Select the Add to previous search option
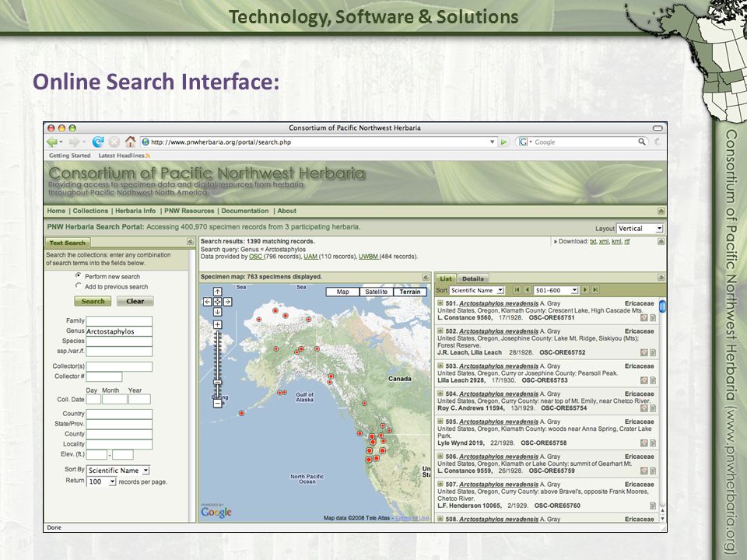747x560 pixels. [78, 285]
